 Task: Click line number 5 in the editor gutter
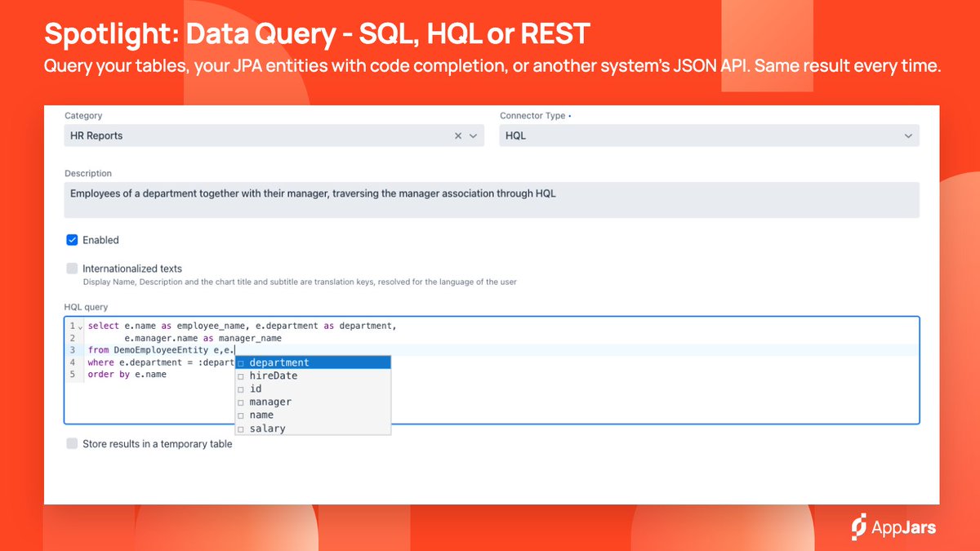72,375
